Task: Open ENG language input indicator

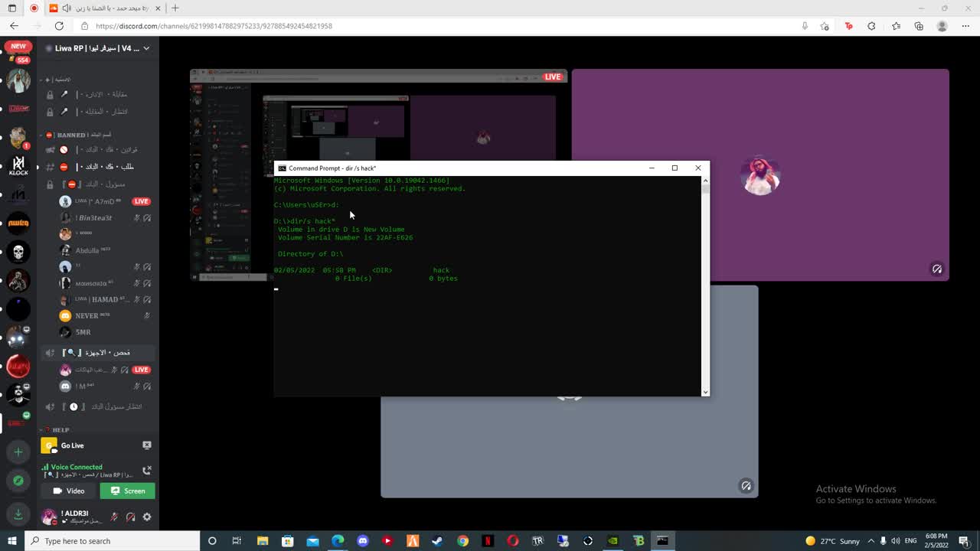Action: (911, 541)
